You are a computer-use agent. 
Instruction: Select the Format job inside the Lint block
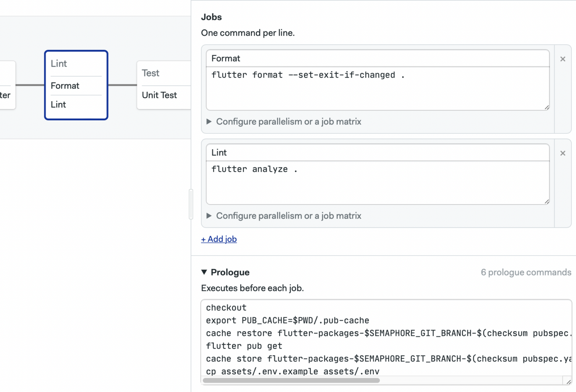pos(65,86)
